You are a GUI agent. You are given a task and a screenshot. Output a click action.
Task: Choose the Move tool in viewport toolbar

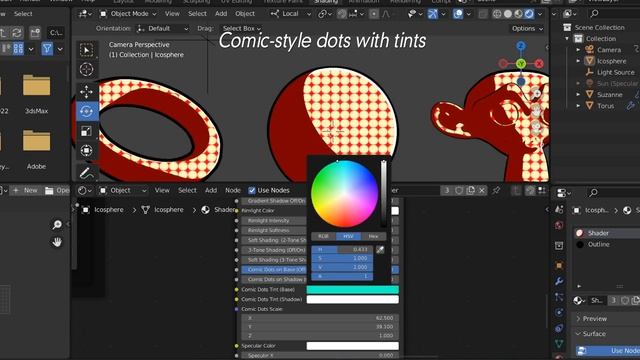click(86, 92)
